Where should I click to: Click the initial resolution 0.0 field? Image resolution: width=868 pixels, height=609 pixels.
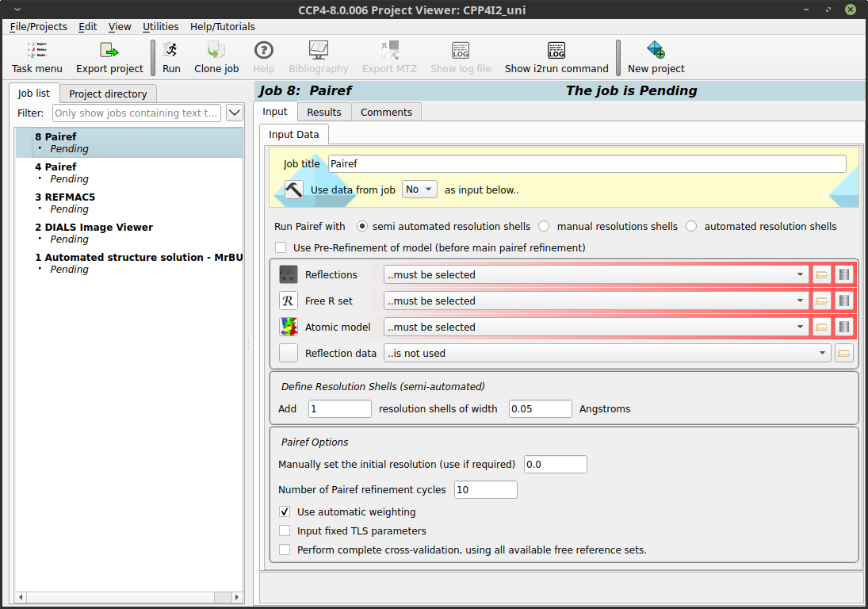(555, 464)
